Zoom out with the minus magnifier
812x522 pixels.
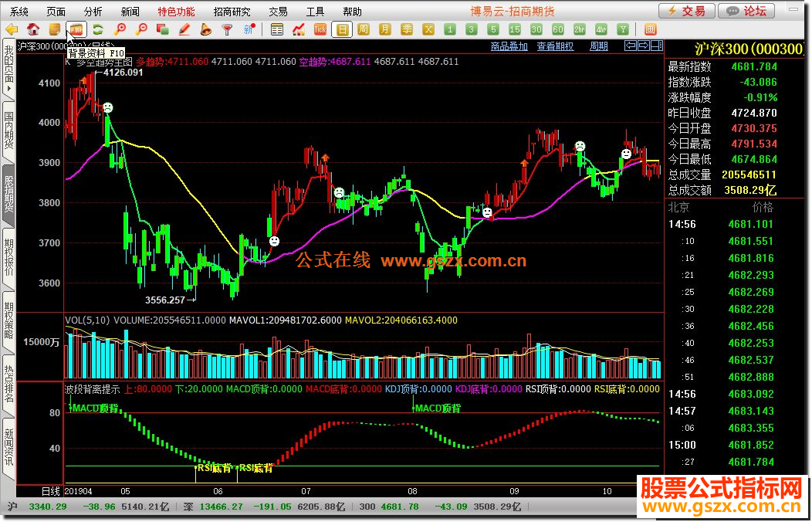pos(141,29)
